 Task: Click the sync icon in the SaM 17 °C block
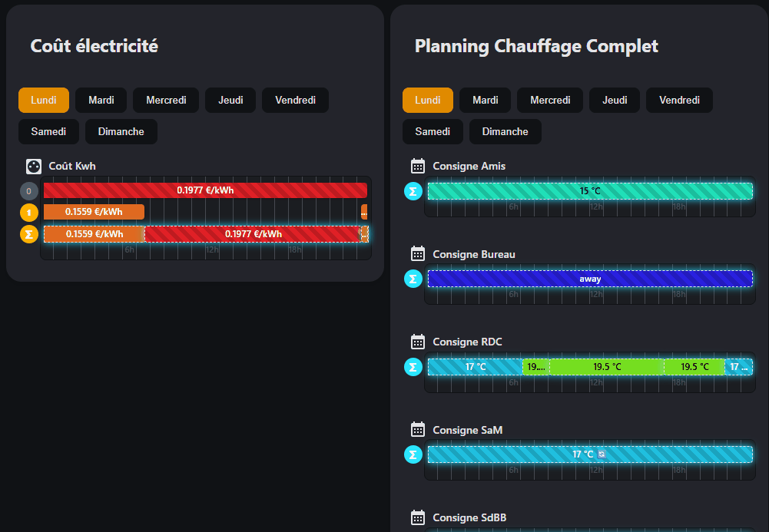[602, 454]
